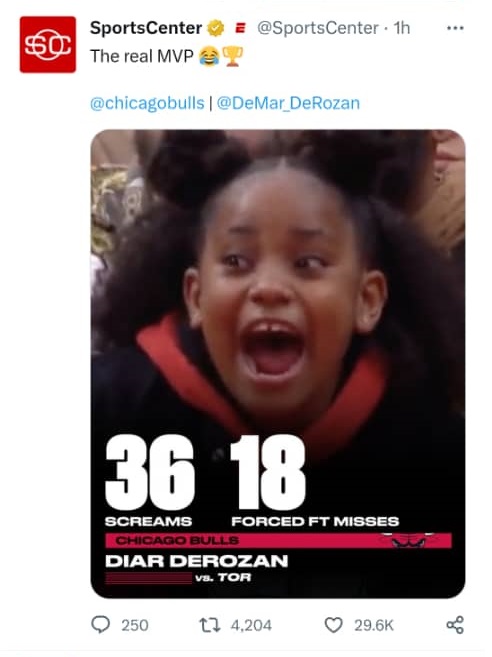Click the 29.6K likes count
This screenshot has height=657, width=492.
374,625
